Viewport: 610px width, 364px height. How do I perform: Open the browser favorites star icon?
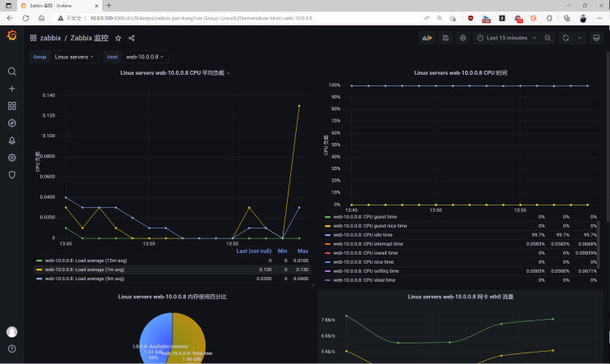(452, 18)
